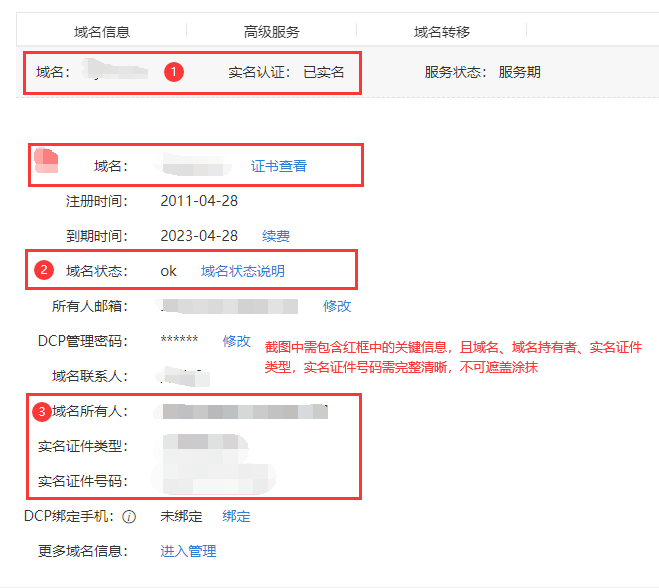Click the red circle marker numbered 2
This screenshot has width=659, height=588.
point(44,270)
